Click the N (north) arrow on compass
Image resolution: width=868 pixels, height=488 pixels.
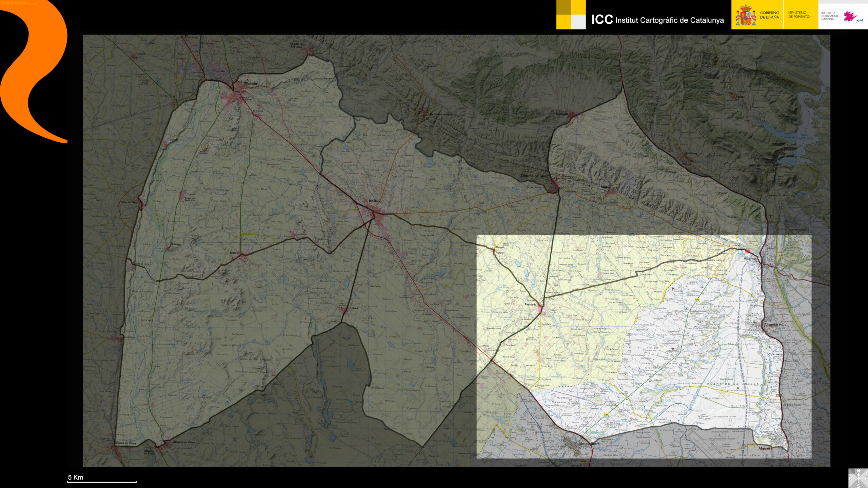tap(858, 471)
